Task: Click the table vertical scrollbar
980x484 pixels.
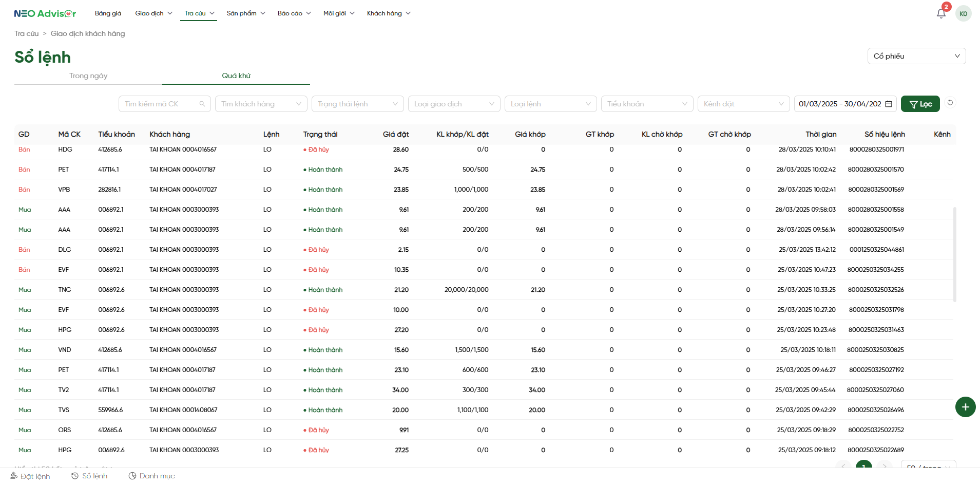Action: 954,254
